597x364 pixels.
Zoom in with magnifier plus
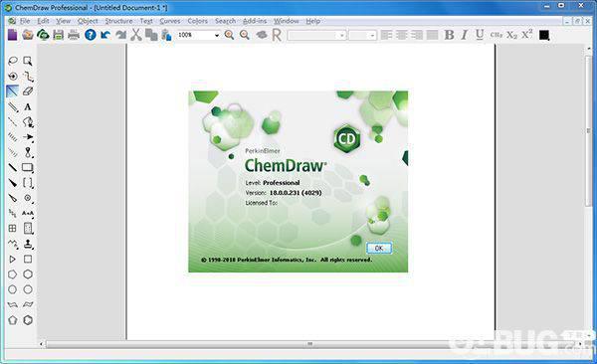point(229,35)
